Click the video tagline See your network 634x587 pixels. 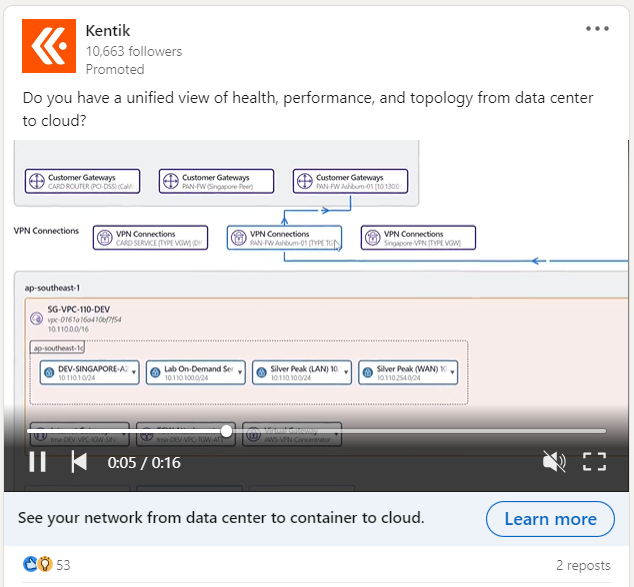221,518
